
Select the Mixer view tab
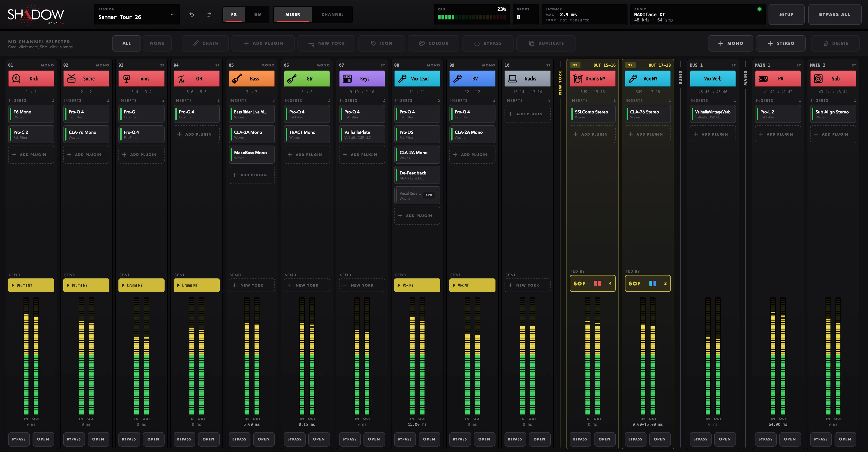point(292,14)
